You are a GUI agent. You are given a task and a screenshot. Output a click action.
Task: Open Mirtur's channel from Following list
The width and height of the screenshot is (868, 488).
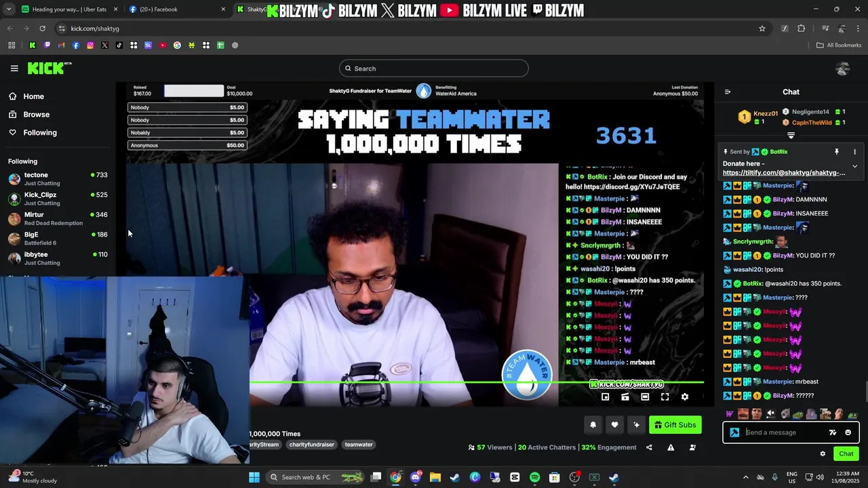[58, 218]
